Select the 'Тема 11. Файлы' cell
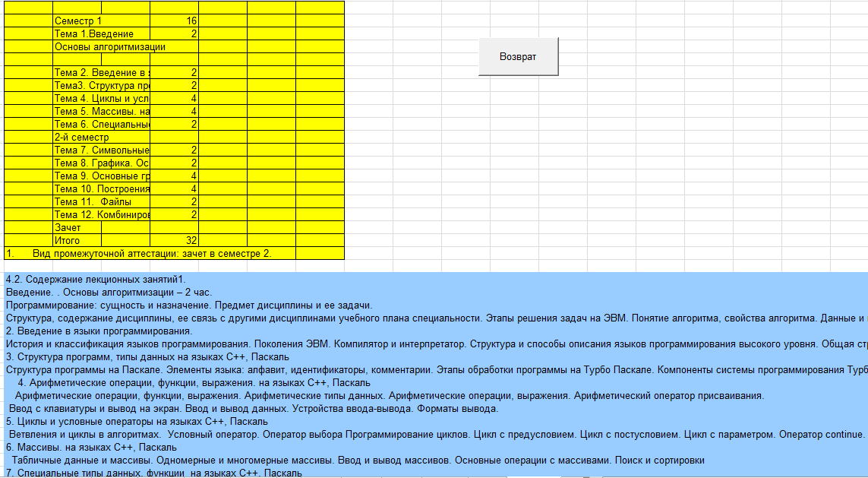Screen dimensions: 868x478 [101, 202]
